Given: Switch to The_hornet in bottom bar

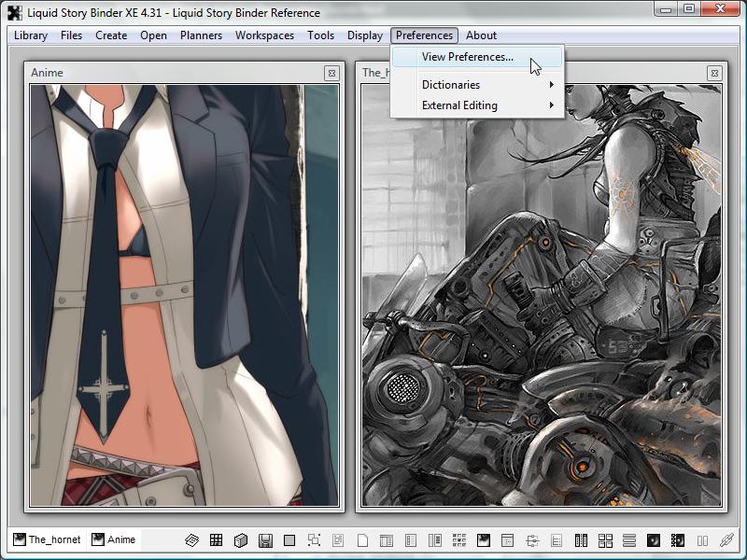Looking at the screenshot, I should (x=47, y=539).
